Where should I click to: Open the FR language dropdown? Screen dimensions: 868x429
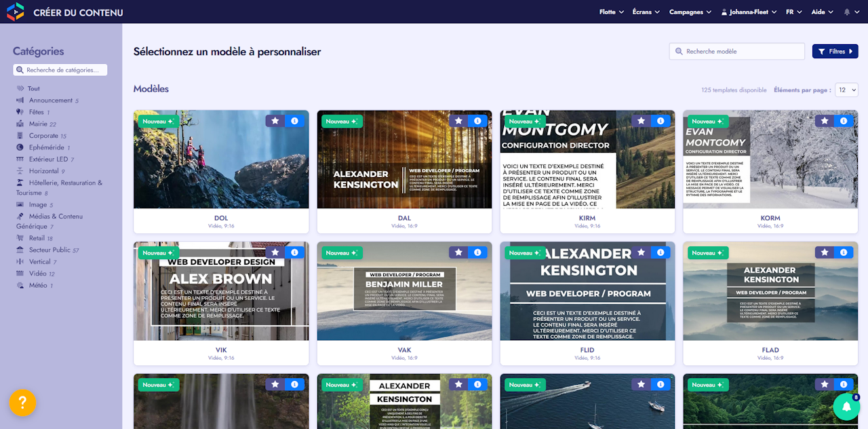coord(793,12)
